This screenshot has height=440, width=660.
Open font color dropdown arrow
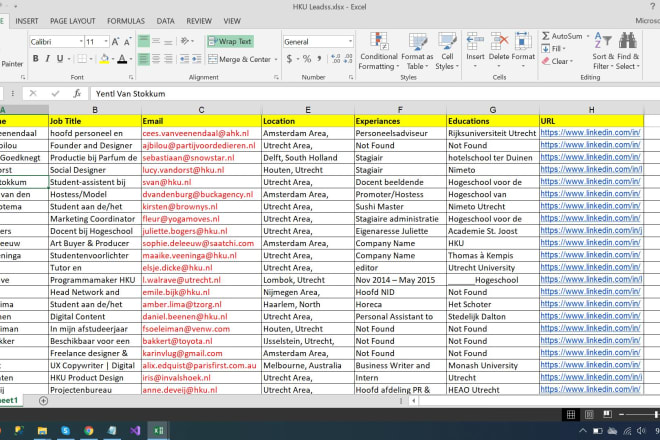tap(131, 59)
